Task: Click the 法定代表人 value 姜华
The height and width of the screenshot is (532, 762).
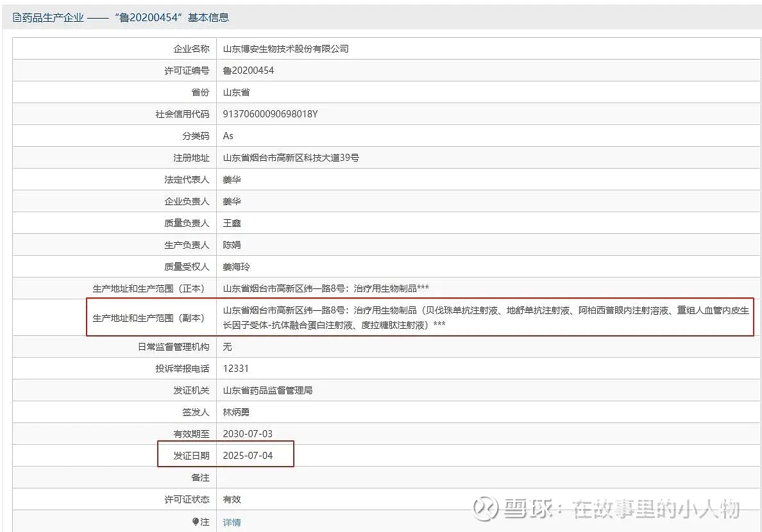Action: point(232,179)
